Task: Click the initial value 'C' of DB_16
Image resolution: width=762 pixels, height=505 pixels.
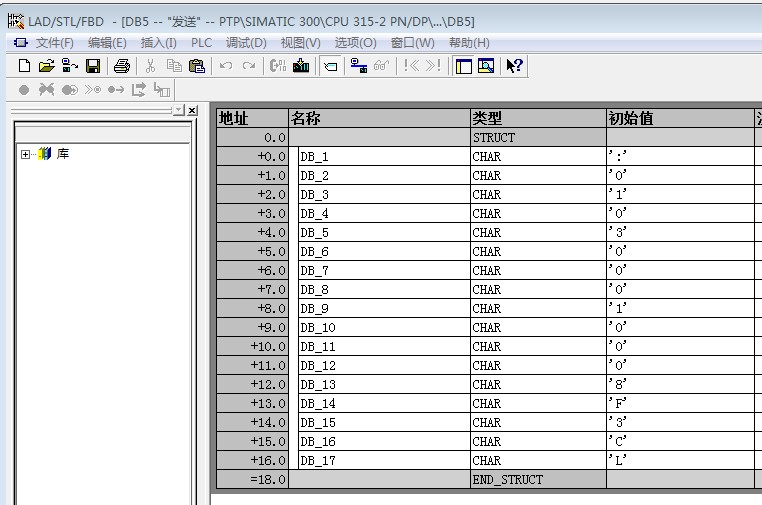Action: tap(680, 441)
